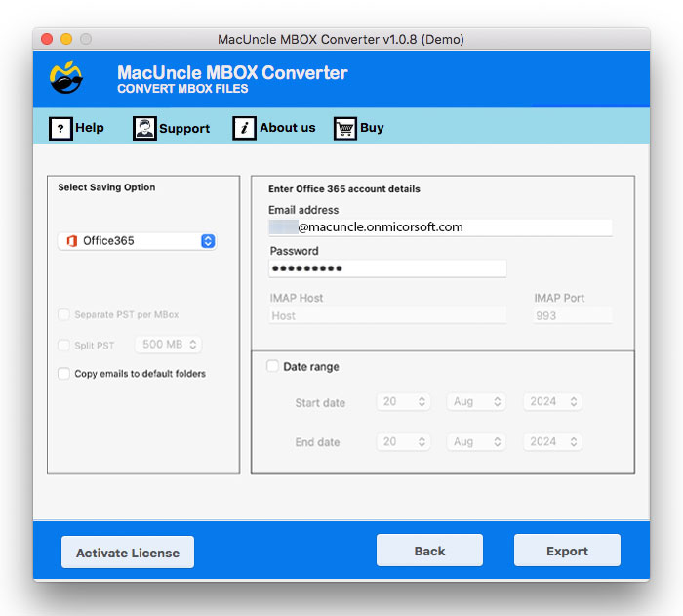Open the Start date month selector

click(476, 401)
